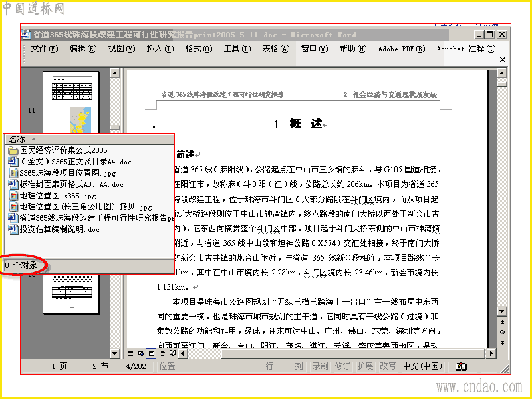Toggle 录制 macro recording indicator

click(320, 366)
